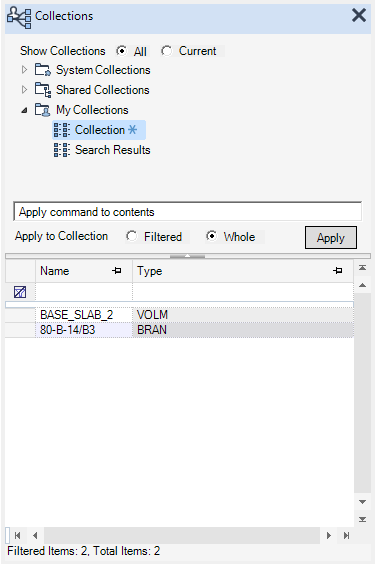
Task: Select the BASE_SLAB_2 name cell
Action: [x=84, y=315]
